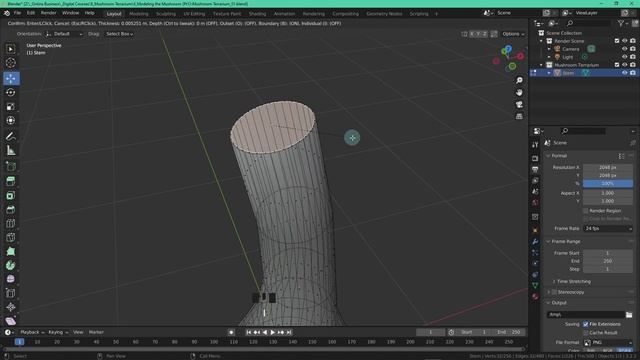640x360 pixels.
Task: Activate the Knife tool
Action: tap(11, 237)
